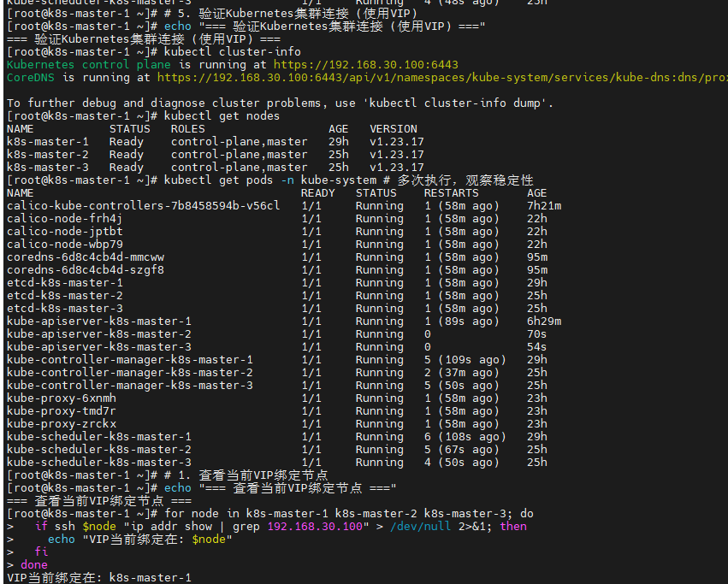This screenshot has height=584, width=728.
Task: Click version v1.23.17 of k8s-master-1
Action: [x=396, y=142]
